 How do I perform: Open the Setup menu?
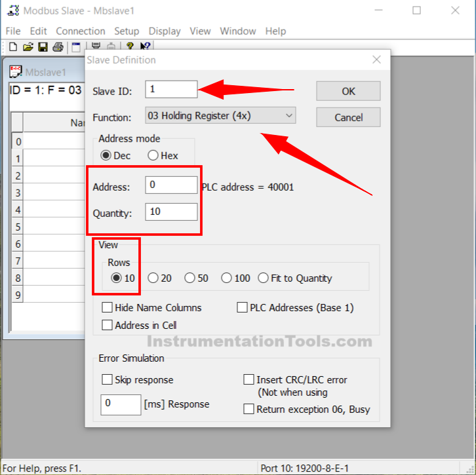pyautogui.click(x=127, y=31)
